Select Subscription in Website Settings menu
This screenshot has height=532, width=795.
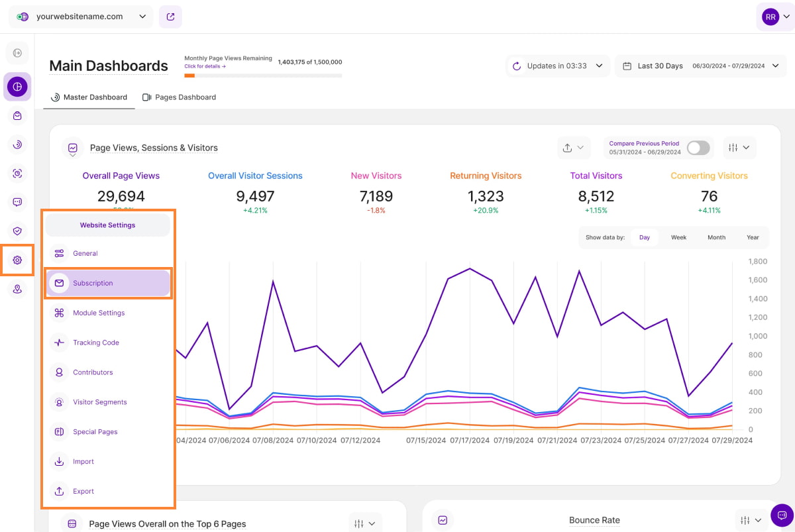(x=107, y=284)
